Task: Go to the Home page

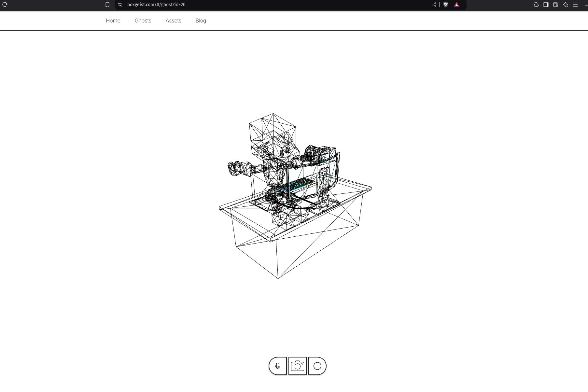Action: [113, 21]
